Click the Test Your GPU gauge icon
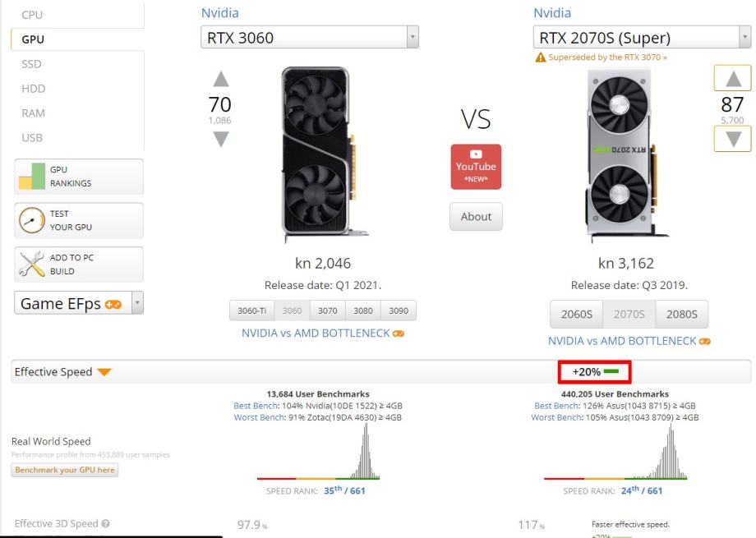This screenshot has width=756, height=538. [x=32, y=220]
